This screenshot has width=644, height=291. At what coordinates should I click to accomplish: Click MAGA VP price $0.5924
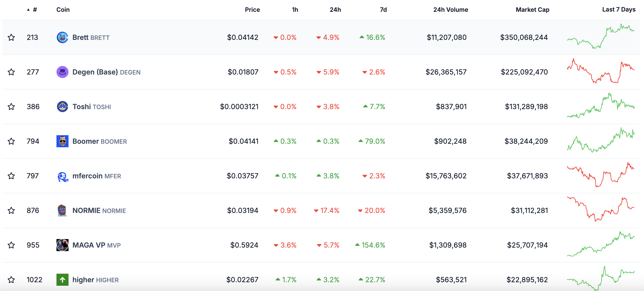tap(244, 245)
